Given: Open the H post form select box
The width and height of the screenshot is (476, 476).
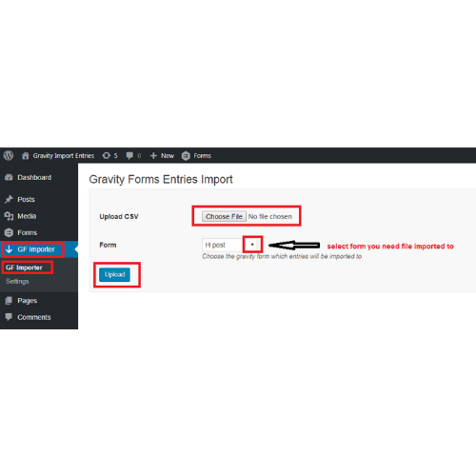Looking at the screenshot, I should click(x=231, y=245).
